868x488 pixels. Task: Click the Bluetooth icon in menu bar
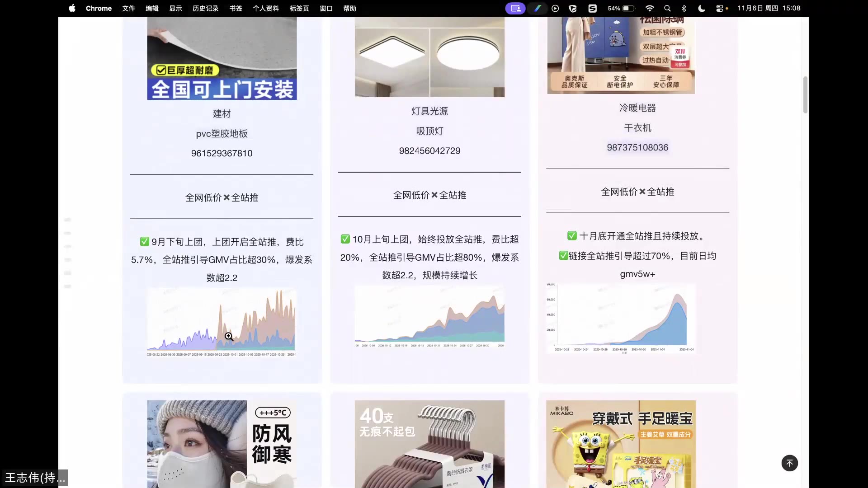coord(684,8)
